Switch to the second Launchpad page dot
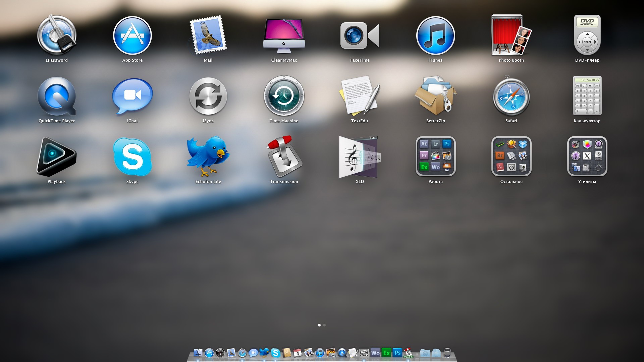The height and width of the screenshot is (362, 644). [x=324, y=325]
